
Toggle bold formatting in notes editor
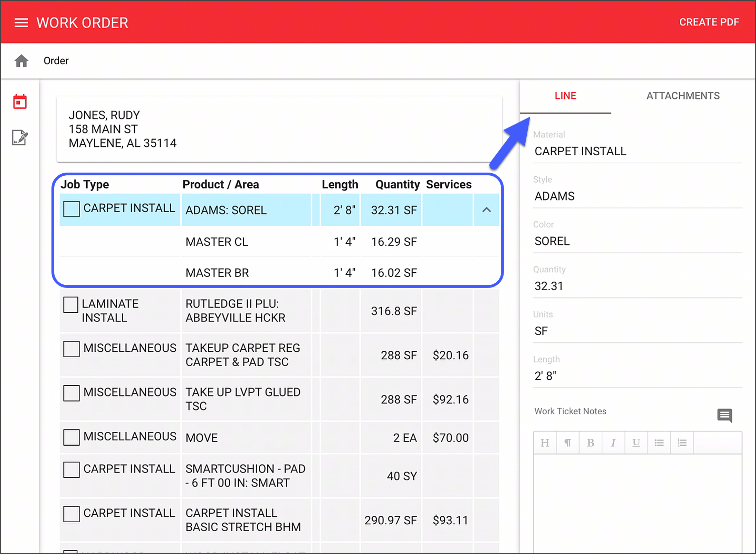pyautogui.click(x=591, y=443)
